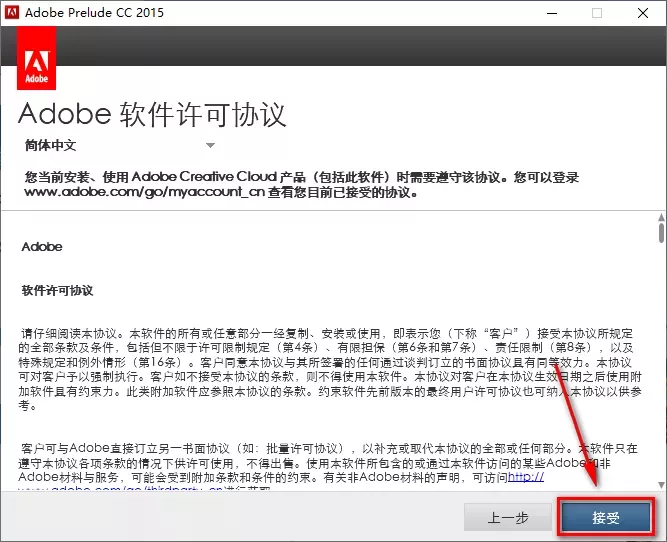Close the Adobe Prelude CC 2015 installer

coord(642,14)
